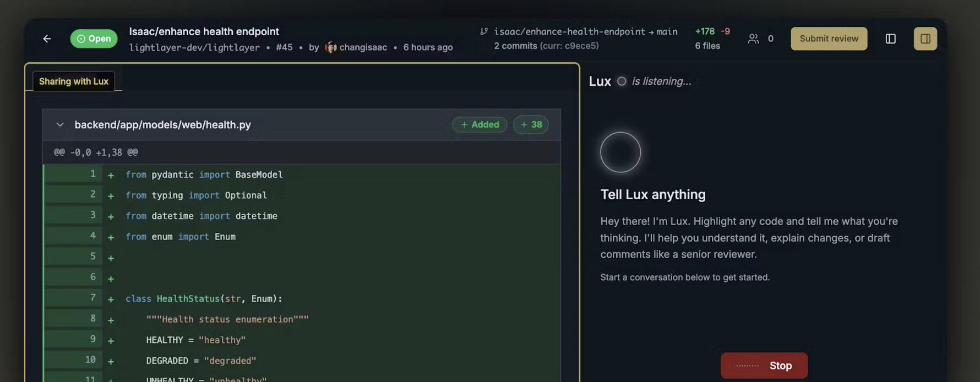Click the large Lux orb
980x382 pixels.
[x=620, y=152]
